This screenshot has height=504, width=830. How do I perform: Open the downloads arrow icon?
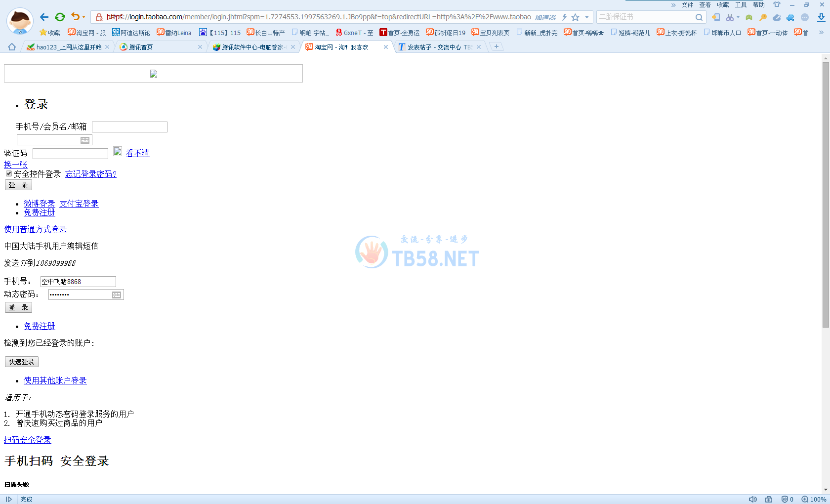click(x=821, y=17)
